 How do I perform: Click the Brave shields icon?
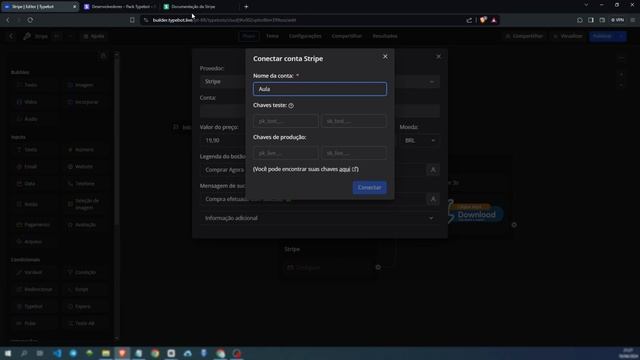coord(483,20)
